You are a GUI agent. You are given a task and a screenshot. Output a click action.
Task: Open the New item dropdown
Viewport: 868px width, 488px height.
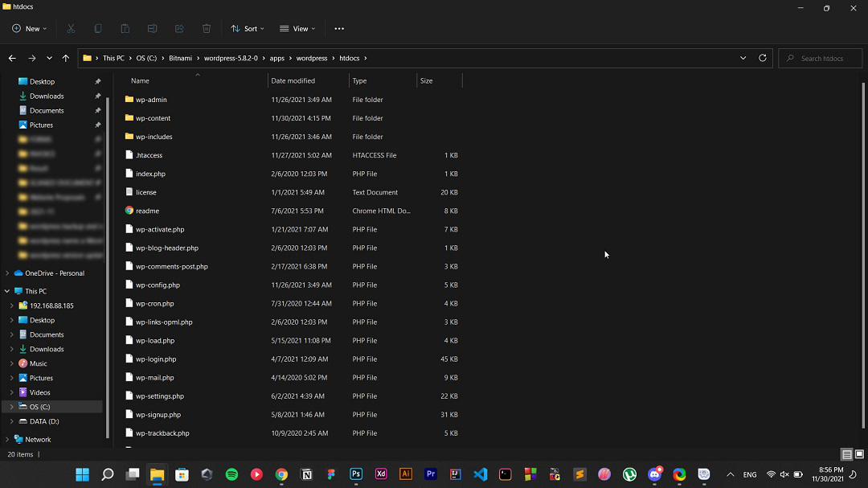30,29
